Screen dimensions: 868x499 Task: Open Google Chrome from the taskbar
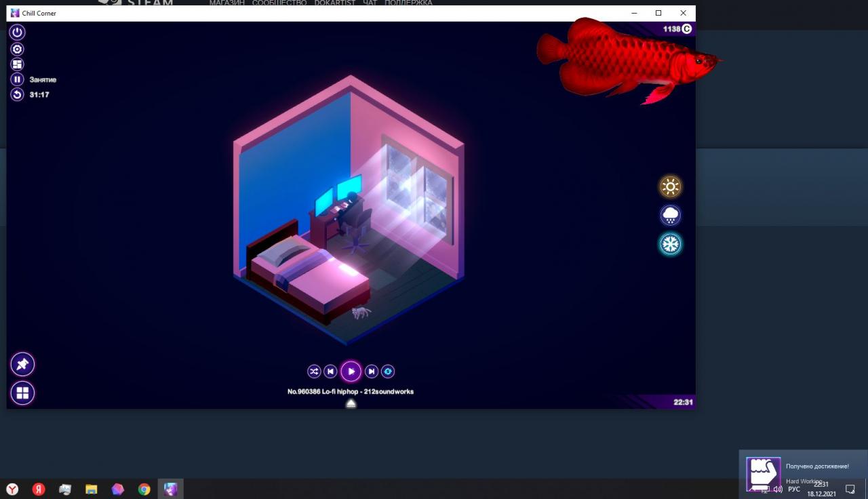tap(144, 489)
